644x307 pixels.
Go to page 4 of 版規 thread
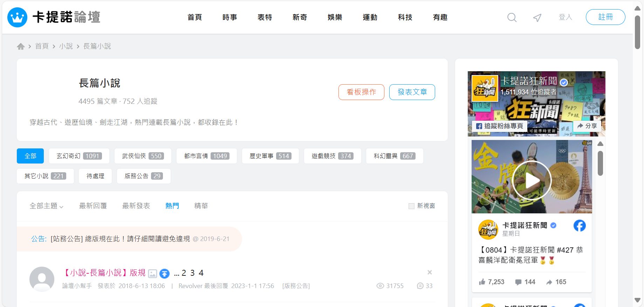[x=201, y=273]
